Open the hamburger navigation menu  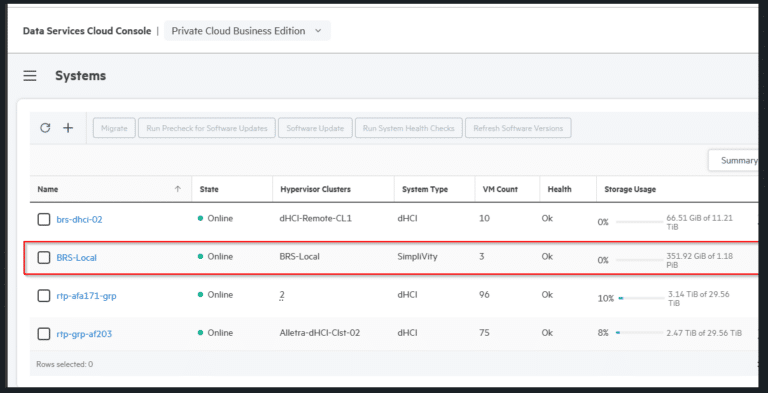tap(30, 76)
